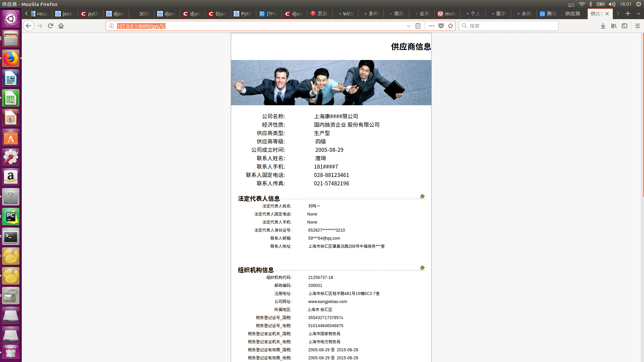Open a new tab with plus button
The width and height of the screenshot is (644, 362).
628,14
